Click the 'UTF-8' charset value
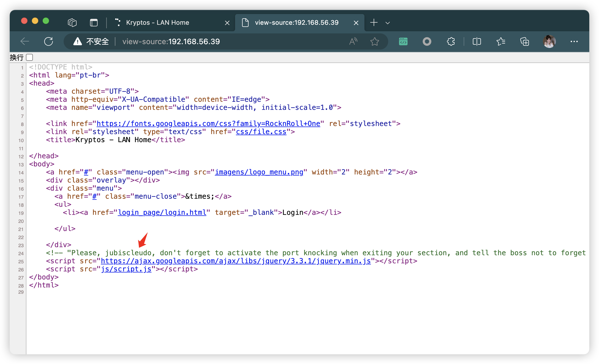This screenshot has height=364, width=599. (x=120, y=91)
